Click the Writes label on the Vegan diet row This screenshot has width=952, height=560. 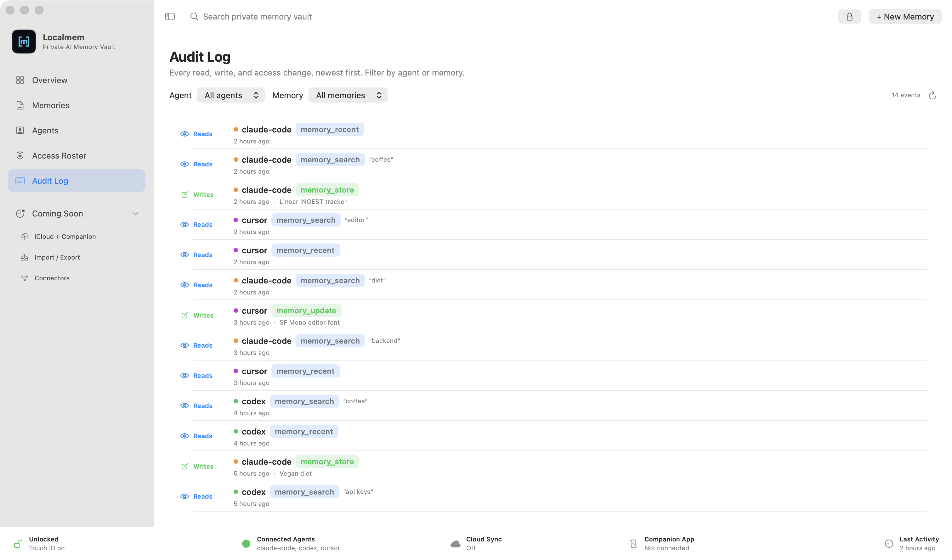203,466
